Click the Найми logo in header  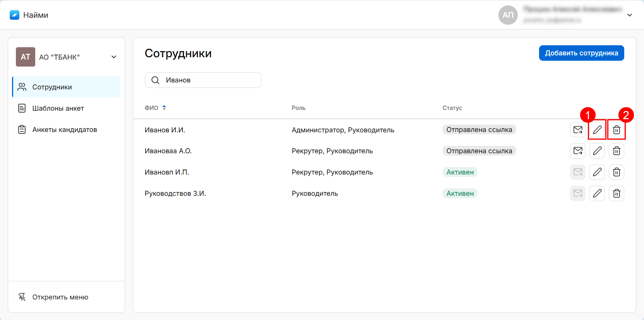(x=29, y=15)
